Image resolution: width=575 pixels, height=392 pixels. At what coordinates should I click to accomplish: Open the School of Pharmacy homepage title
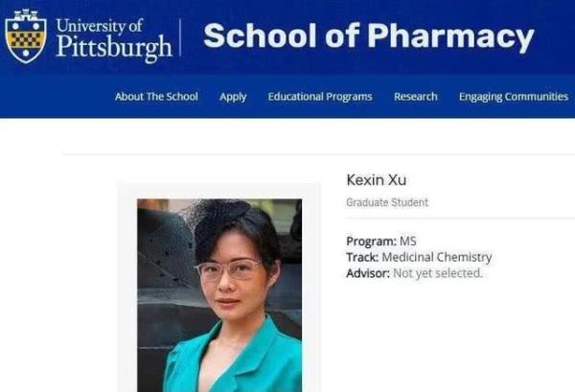369,36
